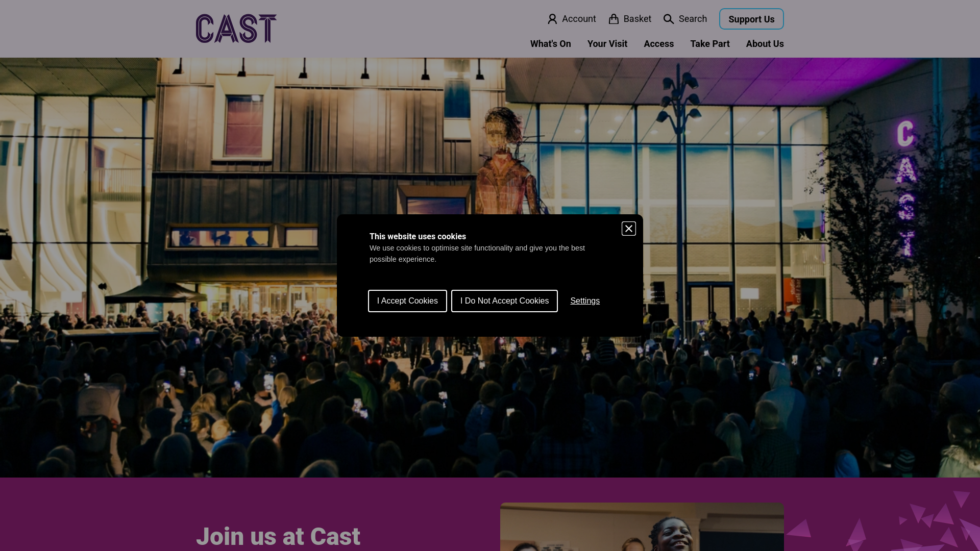Close the cookie dialog with X

click(x=629, y=229)
